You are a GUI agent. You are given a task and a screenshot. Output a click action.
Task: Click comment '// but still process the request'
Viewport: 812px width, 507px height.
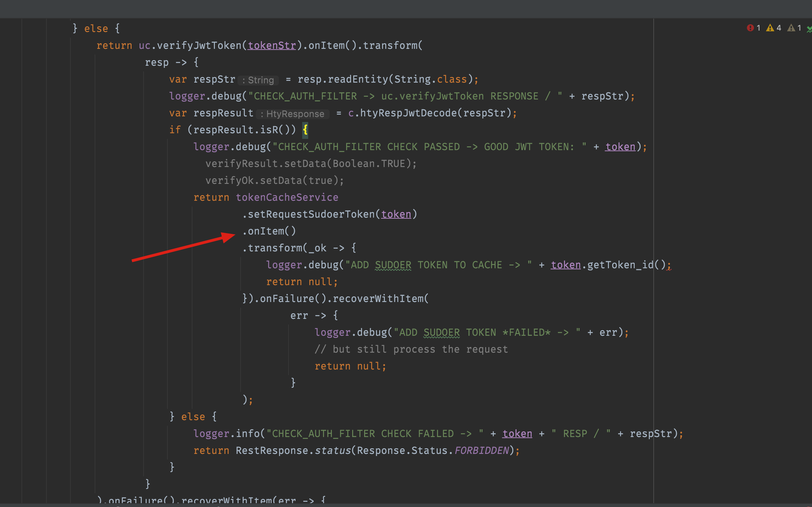[x=411, y=349]
